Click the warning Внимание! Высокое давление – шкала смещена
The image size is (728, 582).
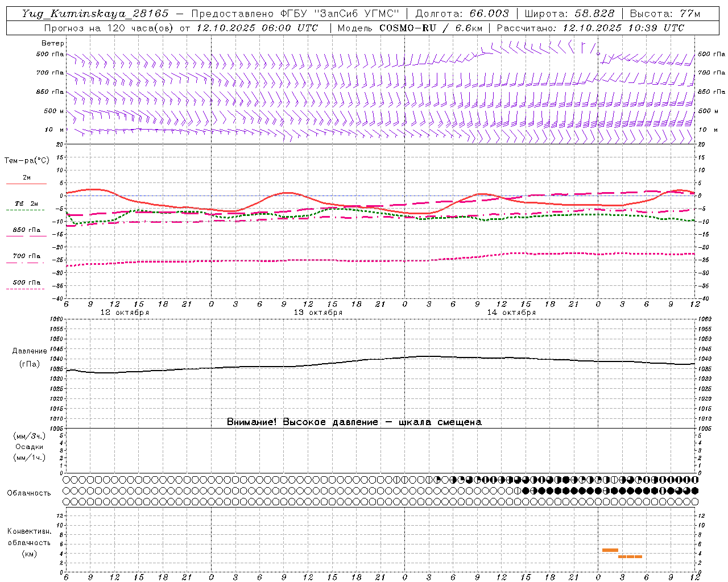(354, 422)
